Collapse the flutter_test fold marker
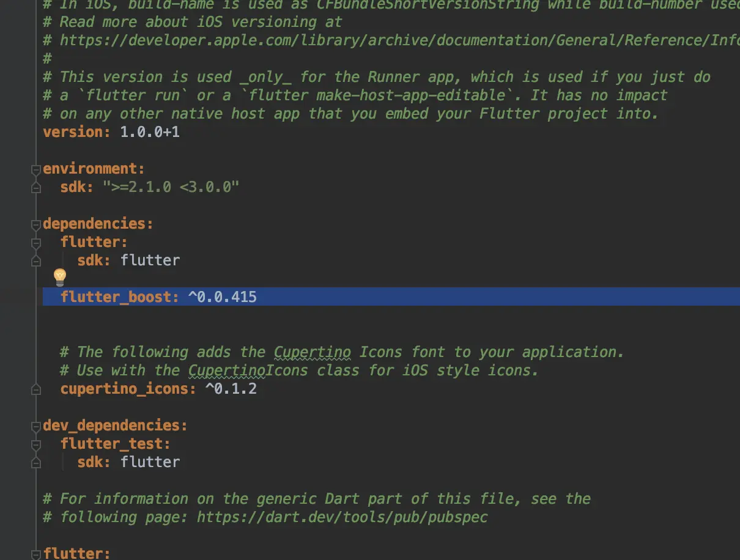Viewport: 740px width, 560px height. [37, 444]
